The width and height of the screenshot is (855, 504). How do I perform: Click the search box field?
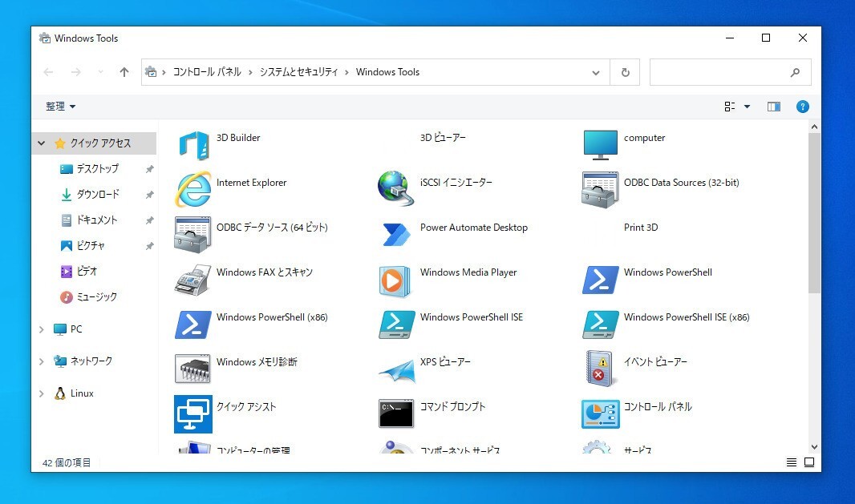(719, 72)
